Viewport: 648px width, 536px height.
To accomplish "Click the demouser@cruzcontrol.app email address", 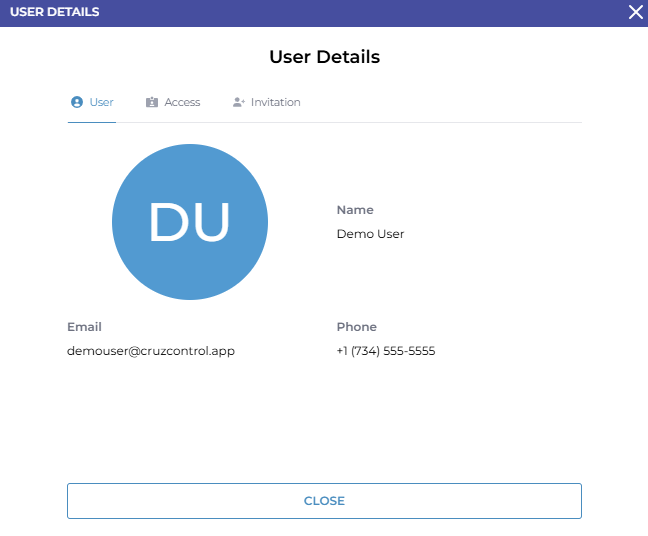I will point(151,351).
